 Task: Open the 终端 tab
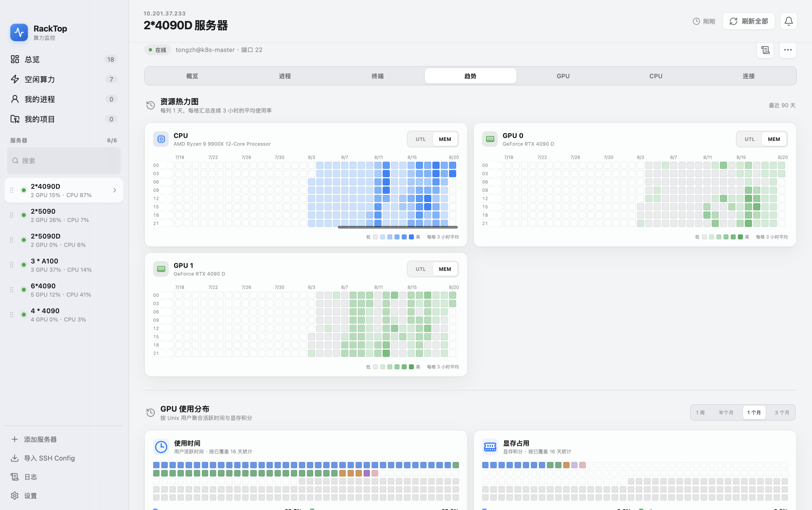[378, 76]
